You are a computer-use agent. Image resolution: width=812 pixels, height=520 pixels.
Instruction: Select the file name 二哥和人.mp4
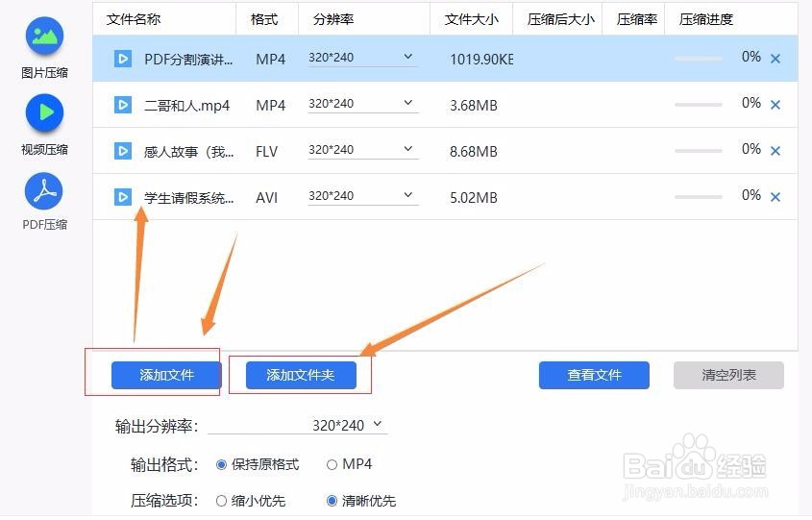click(x=187, y=105)
